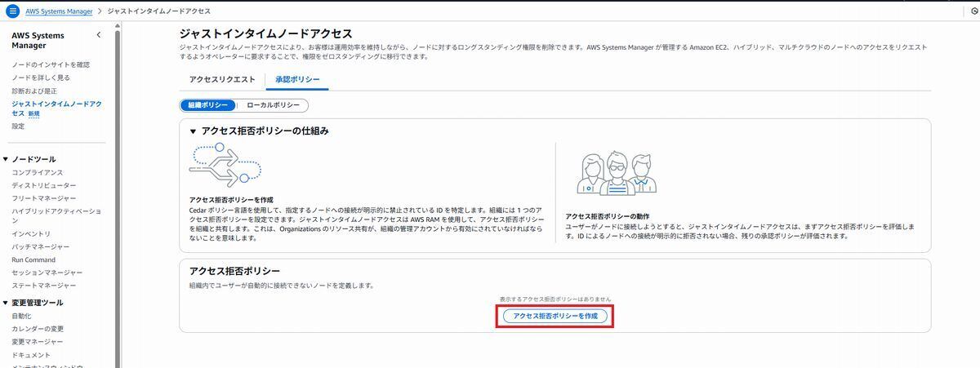Open ノードを詳しく見る in the sidebar
Screen dimensions: 980x368
pyautogui.click(x=41, y=78)
